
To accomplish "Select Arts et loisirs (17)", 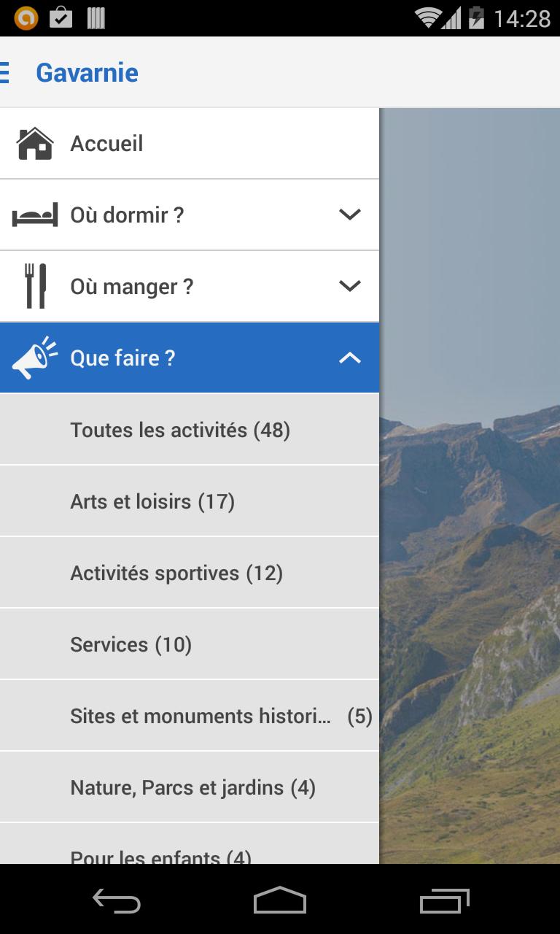I will 152,501.
